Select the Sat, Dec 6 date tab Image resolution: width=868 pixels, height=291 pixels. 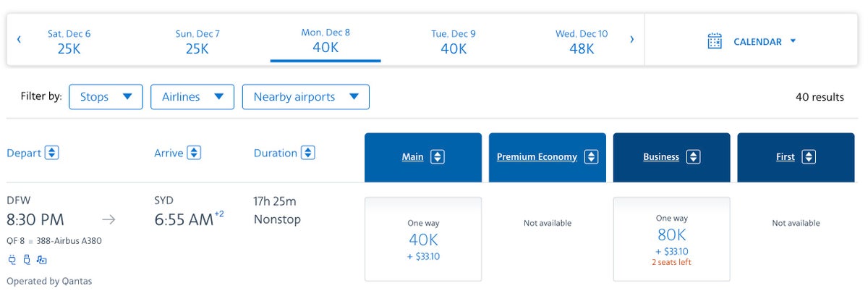[69, 41]
